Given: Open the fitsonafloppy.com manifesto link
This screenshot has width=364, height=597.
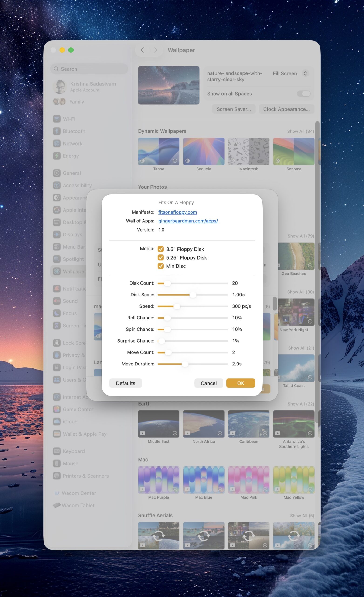Looking at the screenshot, I should 177,212.
